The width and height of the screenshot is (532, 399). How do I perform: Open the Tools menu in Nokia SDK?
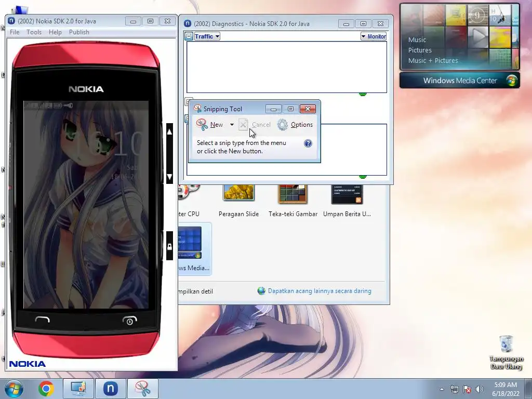pyautogui.click(x=34, y=32)
